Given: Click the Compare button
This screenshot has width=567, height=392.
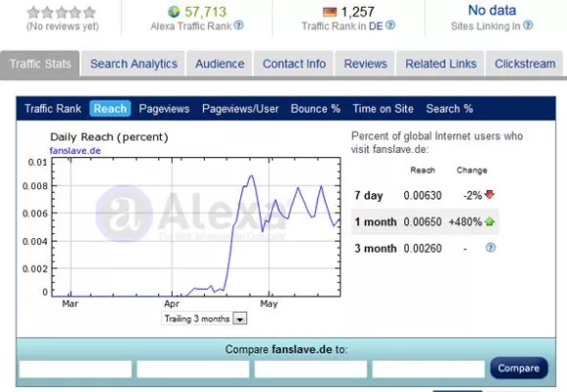Looking at the screenshot, I should tap(519, 368).
